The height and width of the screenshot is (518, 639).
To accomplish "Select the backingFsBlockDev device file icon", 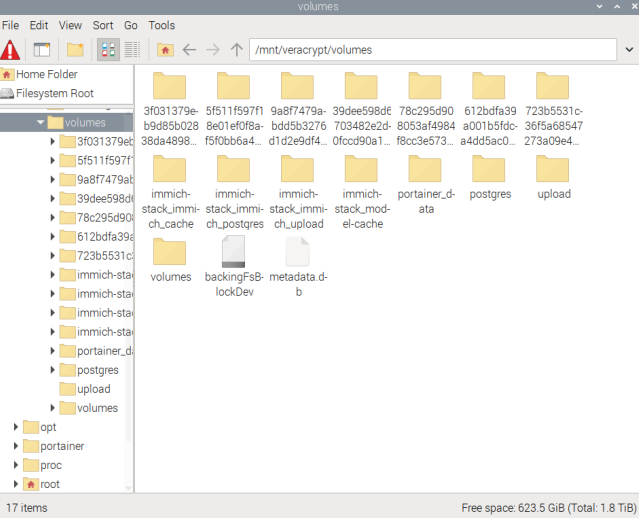I will [x=234, y=253].
